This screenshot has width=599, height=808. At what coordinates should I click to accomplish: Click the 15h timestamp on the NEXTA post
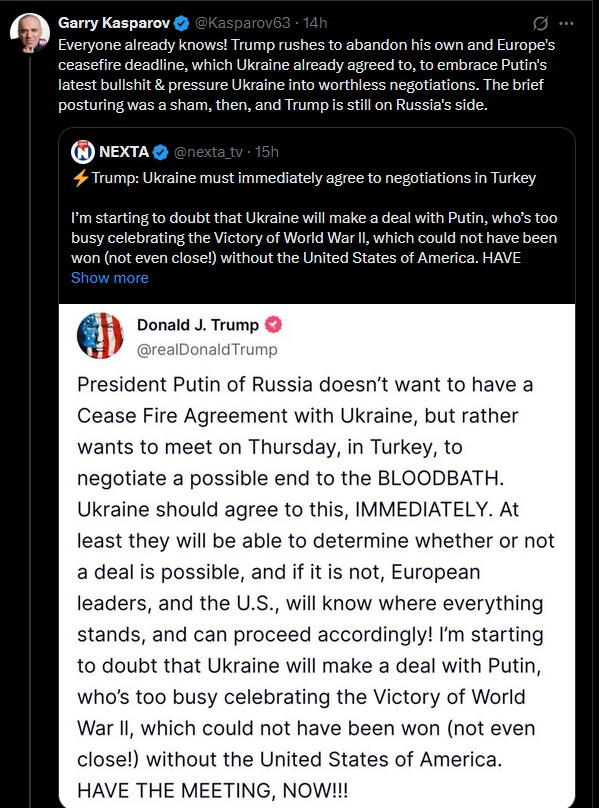point(267,152)
